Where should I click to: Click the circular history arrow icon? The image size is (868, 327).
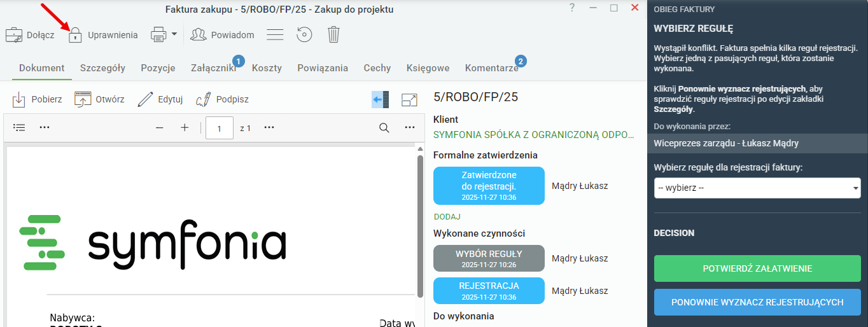tap(305, 35)
